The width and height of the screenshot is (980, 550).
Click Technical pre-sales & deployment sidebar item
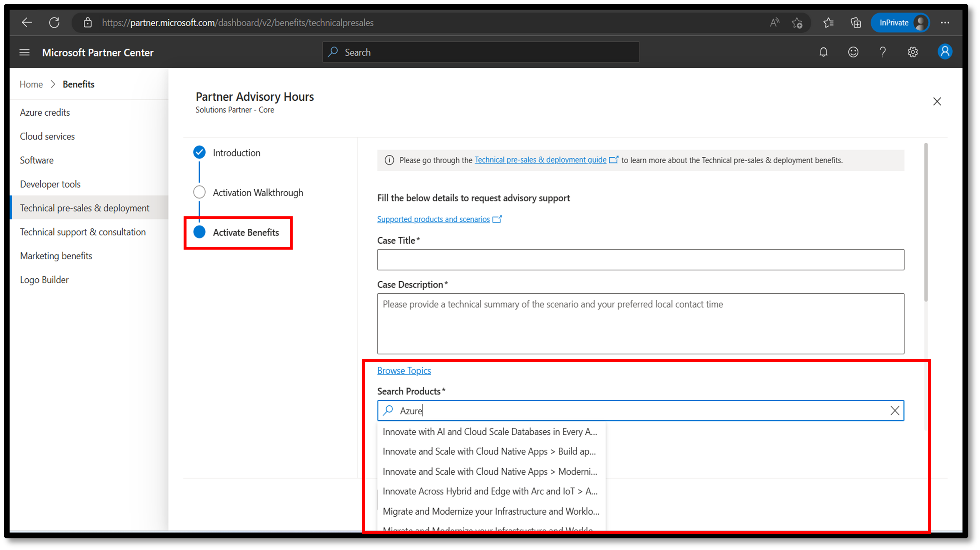pyautogui.click(x=85, y=208)
